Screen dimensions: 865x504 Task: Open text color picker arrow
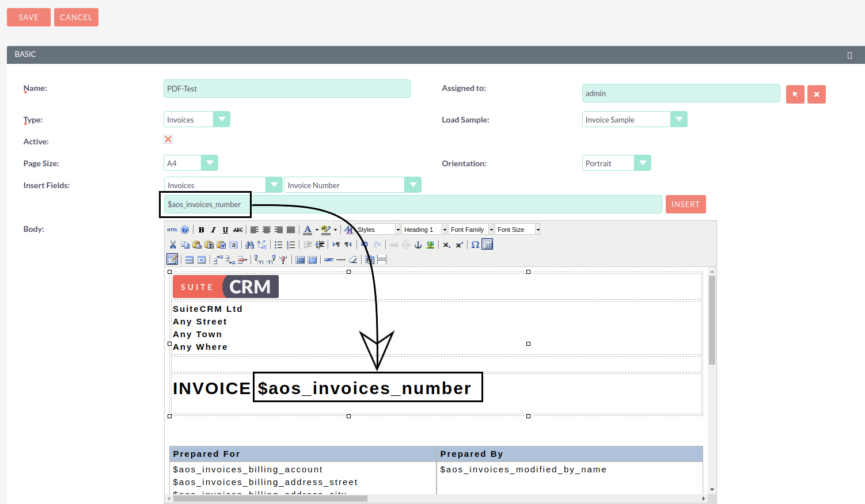[x=317, y=230]
